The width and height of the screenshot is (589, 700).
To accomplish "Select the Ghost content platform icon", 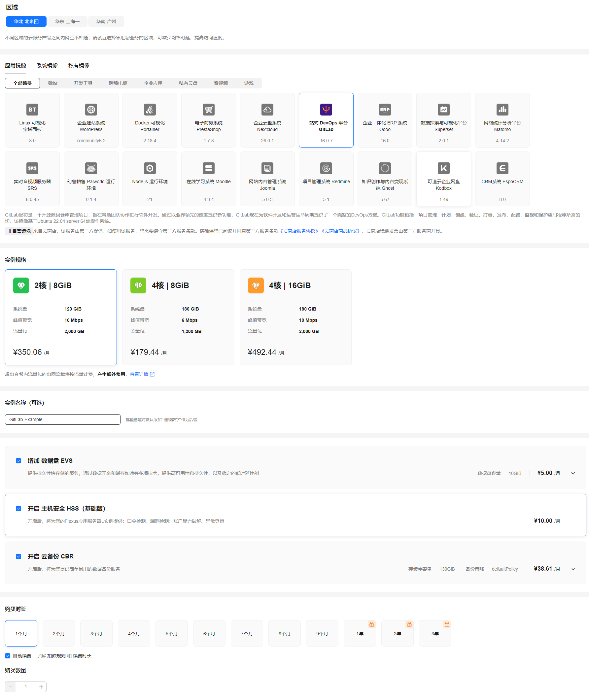I will tap(385, 168).
